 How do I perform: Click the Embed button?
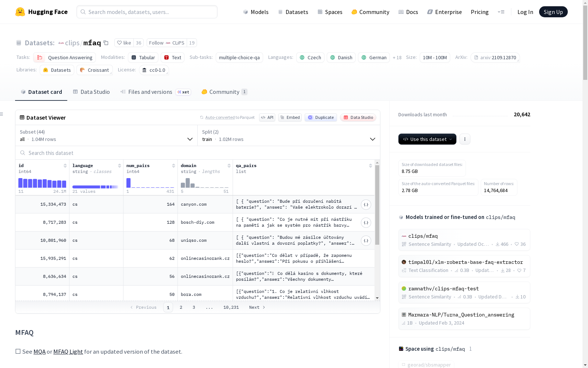tap(290, 117)
